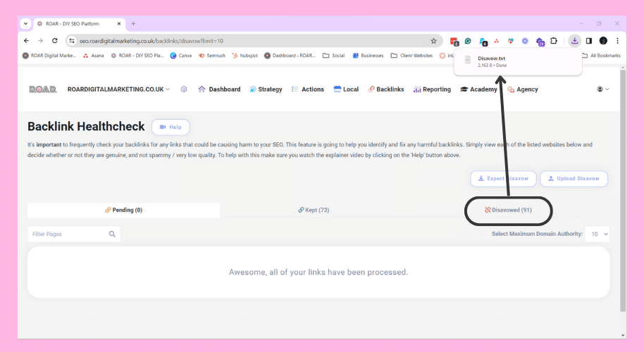Click the search magnifier in Filter Pages
Image resolution: width=644 pixels, height=352 pixels.
[x=112, y=234]
